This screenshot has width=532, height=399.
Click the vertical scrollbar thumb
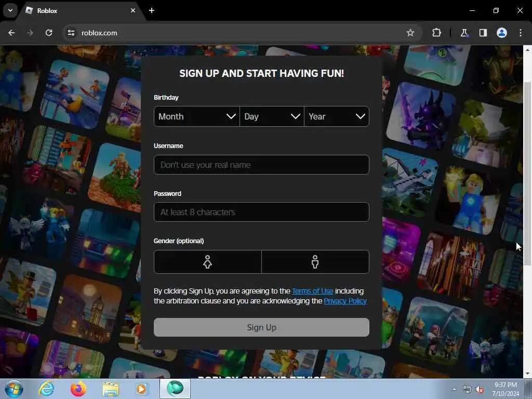tap(527, 174)
